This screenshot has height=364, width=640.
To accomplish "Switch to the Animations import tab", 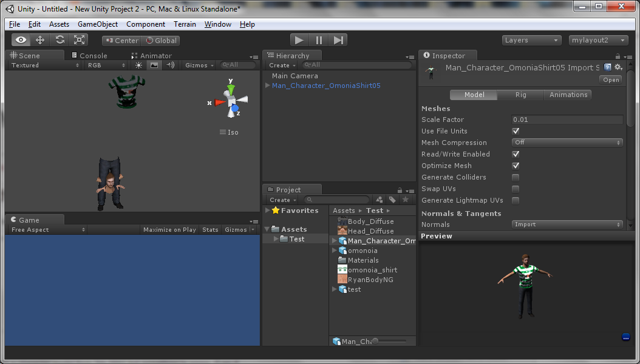I will coord(568,95).
